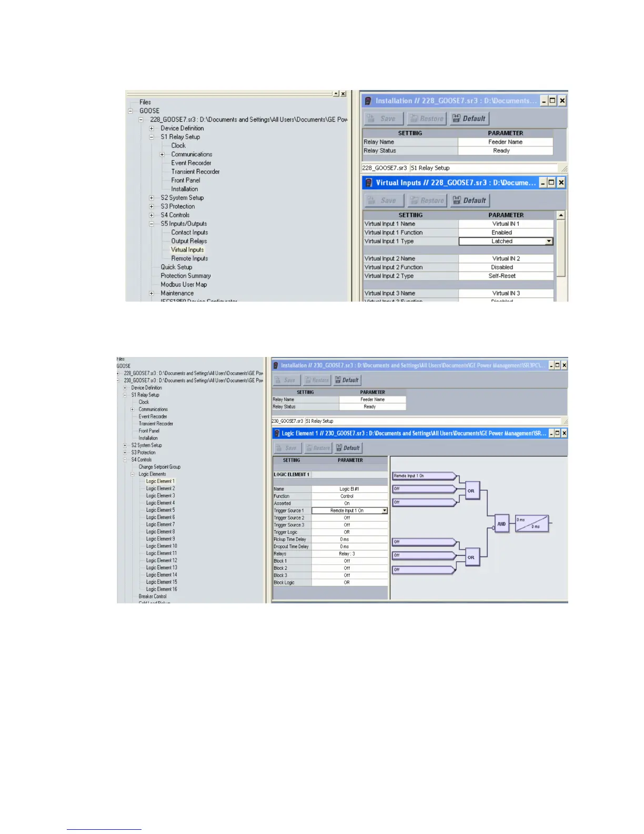Select Contact Inputs in the tree
This screenshot has height=834, width=644.
(x=189, y=233)
